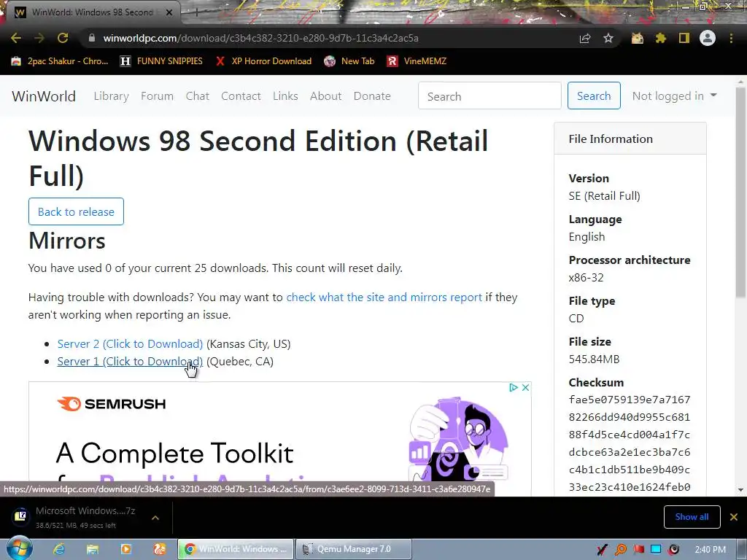Click the blue monitor tray icon
747x560 pixels.
pos(656,550)
